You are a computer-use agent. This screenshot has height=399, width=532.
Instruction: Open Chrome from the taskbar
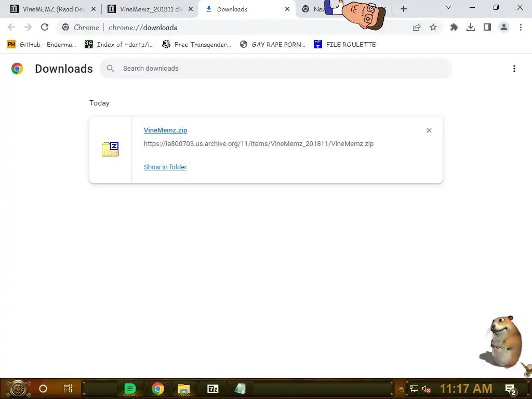click(x=158, y=389)
